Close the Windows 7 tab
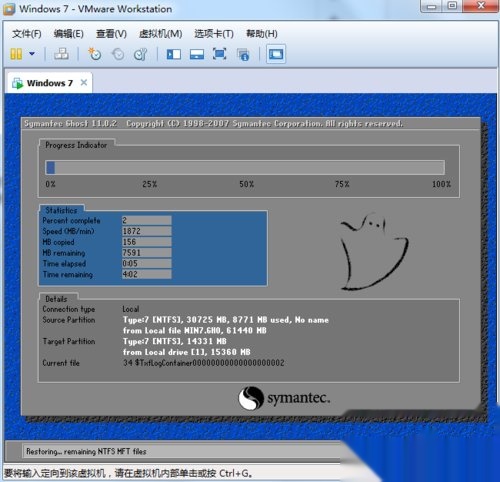The image size is (500, 482). point(84,82)
